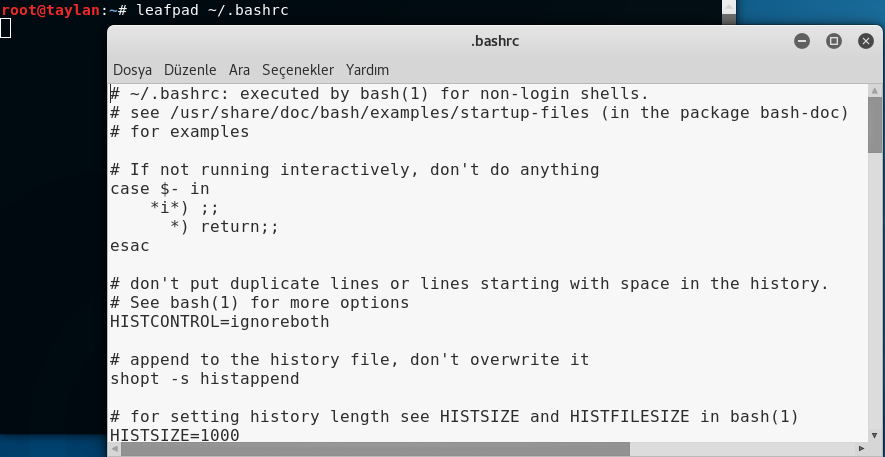
Task: Click the vertical scrollbar down arrow
Action: [x=875, y=436]
